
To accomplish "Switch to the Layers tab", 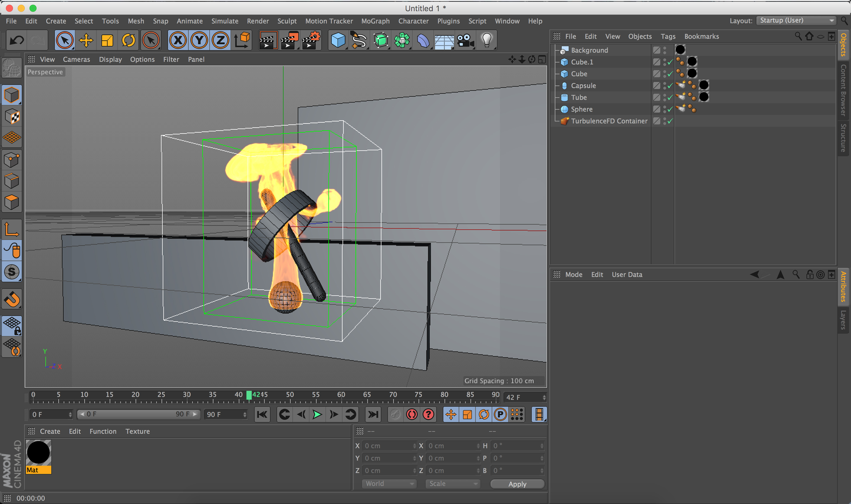I will tap(843, 319).
